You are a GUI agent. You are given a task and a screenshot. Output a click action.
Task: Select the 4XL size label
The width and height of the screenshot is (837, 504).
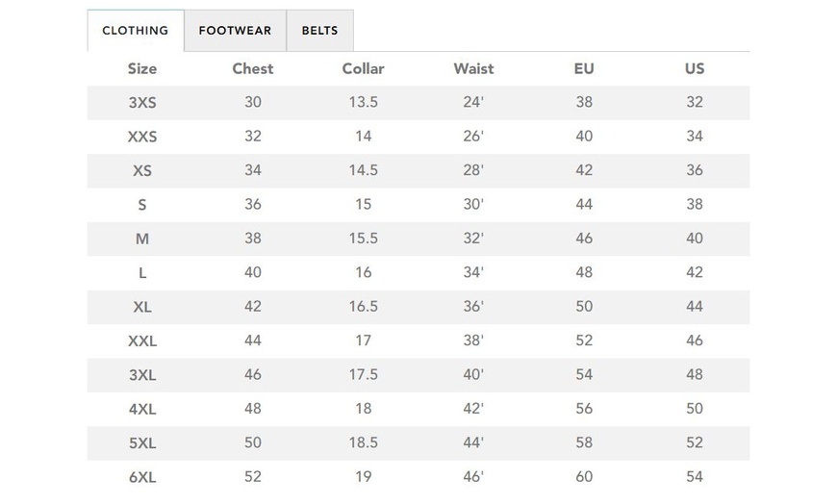pyautogui.click(x=142, y=409)
